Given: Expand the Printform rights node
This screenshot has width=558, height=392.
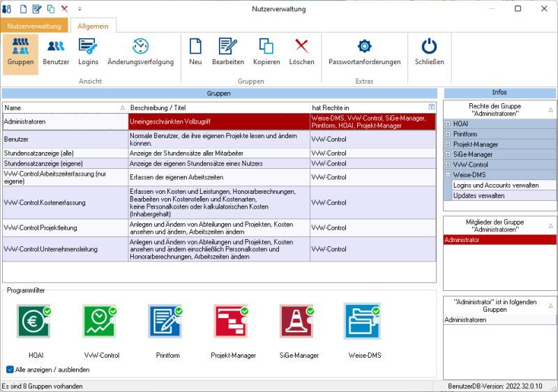Looking at the screenshot, I should (x=448, y=134).
